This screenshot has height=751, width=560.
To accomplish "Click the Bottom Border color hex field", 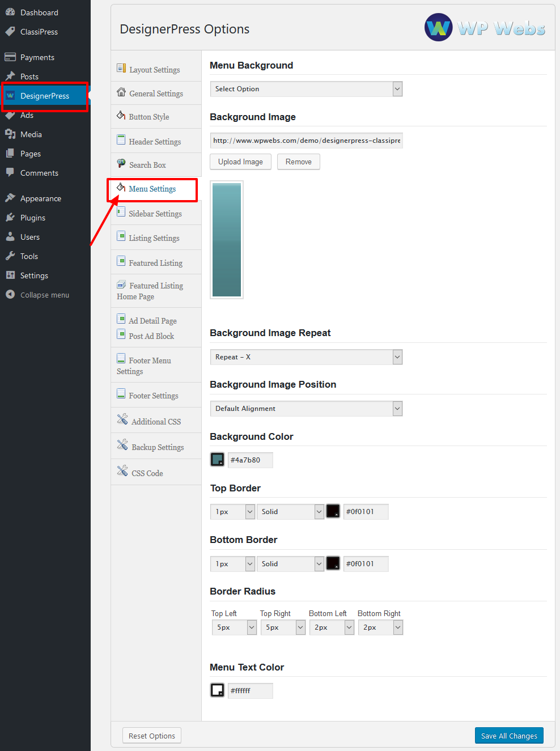I will 366,564.
